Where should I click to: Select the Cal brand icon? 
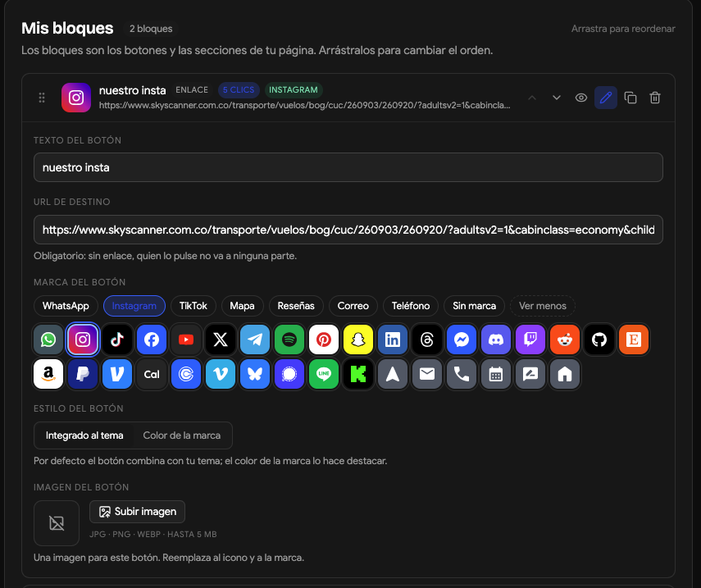152,374
